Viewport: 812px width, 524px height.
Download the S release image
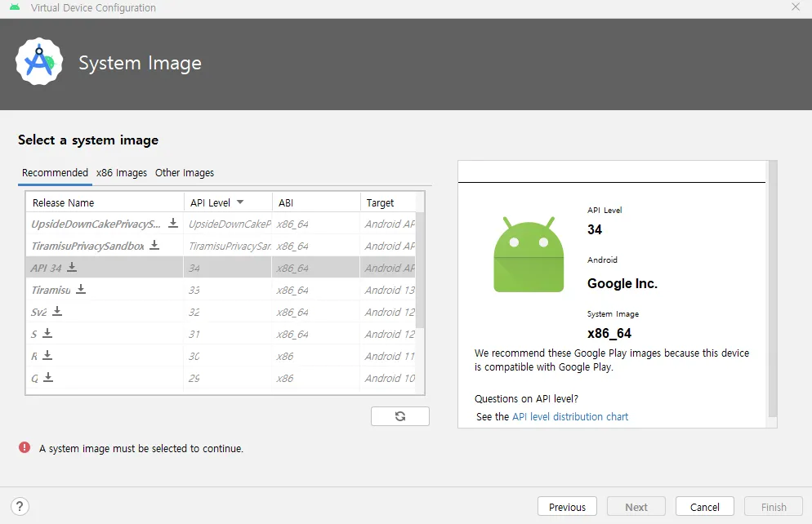[x=47, y=333]
